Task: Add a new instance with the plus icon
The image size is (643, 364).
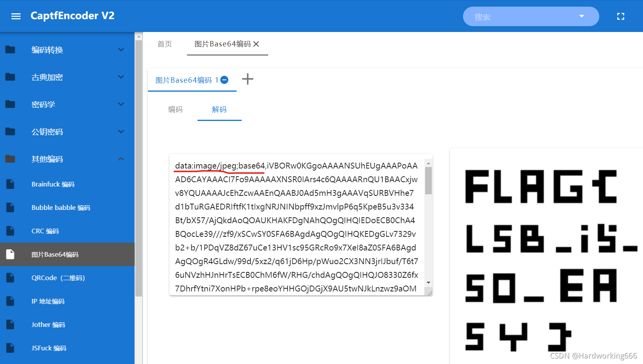Action: pos(247,79)
